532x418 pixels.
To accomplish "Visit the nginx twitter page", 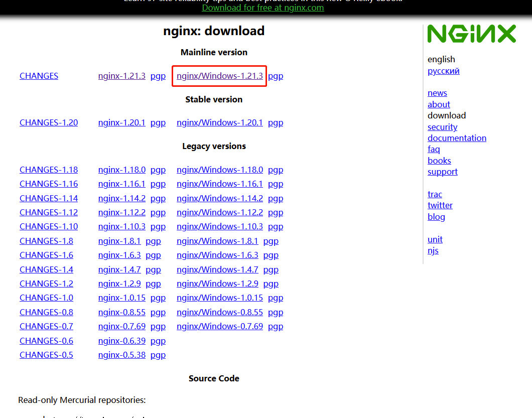I will coord(440,205).
